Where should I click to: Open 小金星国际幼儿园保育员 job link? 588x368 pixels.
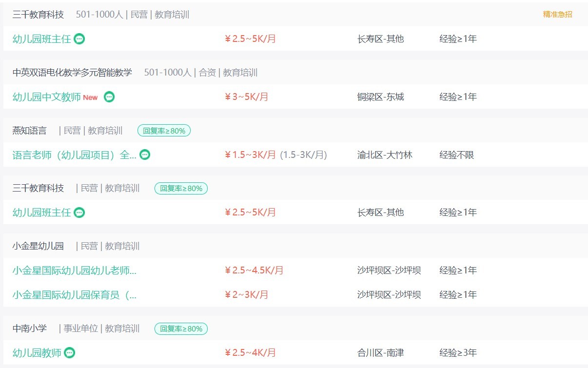(75, 295)
